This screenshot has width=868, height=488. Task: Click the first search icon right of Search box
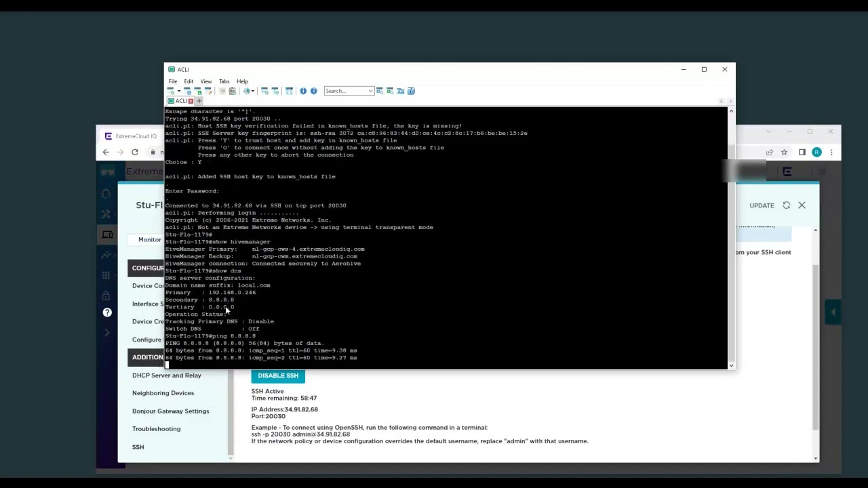380,91
